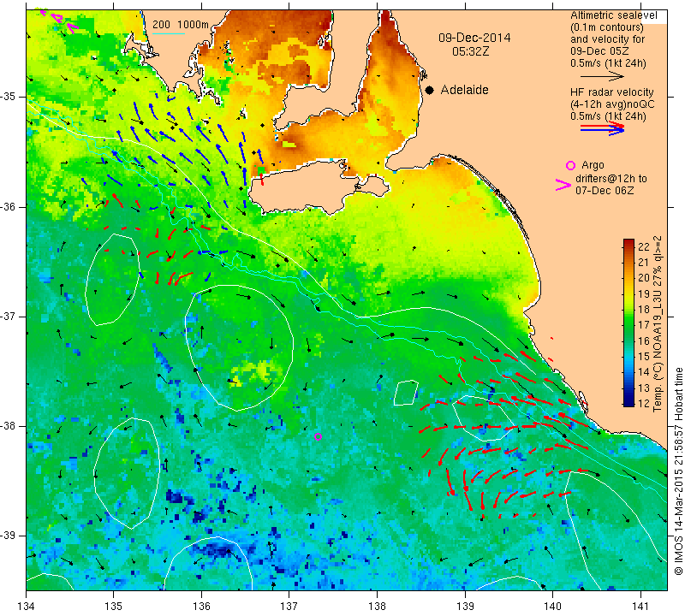Image resolution: width=685 pixels, height=616 pixels.
Task: Click the colorbar tick label '22'
Action: [644, 246]
